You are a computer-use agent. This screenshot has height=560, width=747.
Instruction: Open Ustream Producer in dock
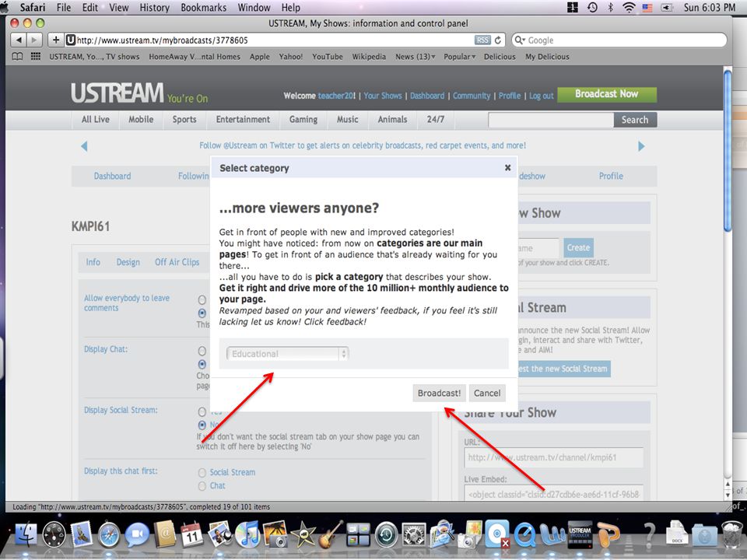click(580, 534)
